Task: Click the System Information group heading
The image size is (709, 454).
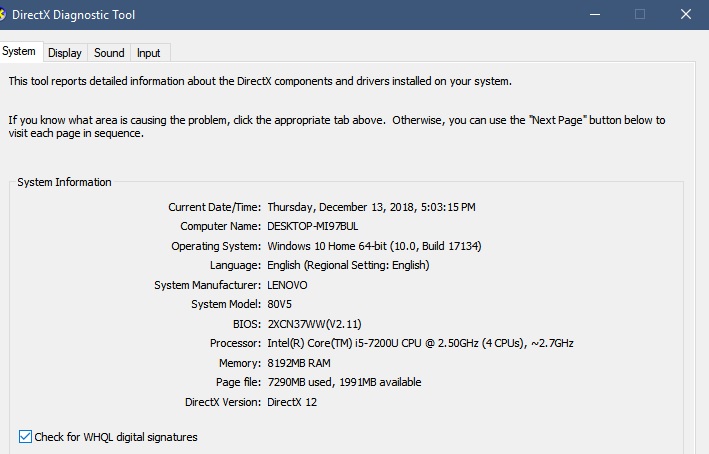Action: pyautogui.click(x=64, y=182)
